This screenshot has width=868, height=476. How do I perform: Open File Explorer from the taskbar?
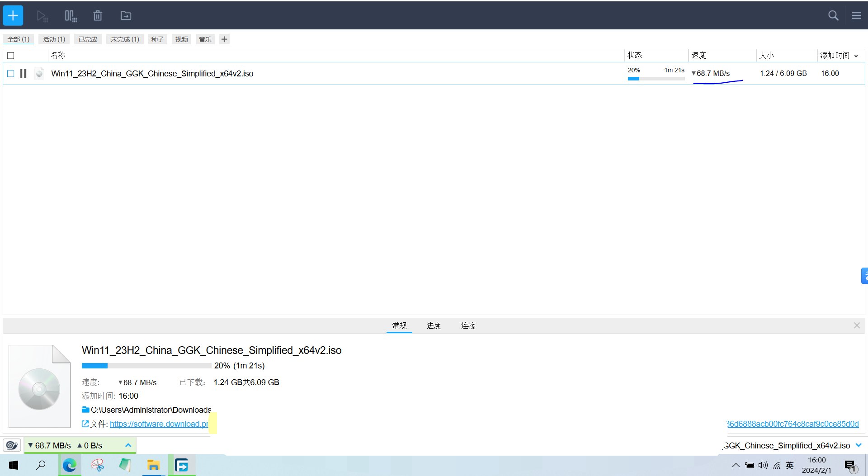click(x=153, y=465)
